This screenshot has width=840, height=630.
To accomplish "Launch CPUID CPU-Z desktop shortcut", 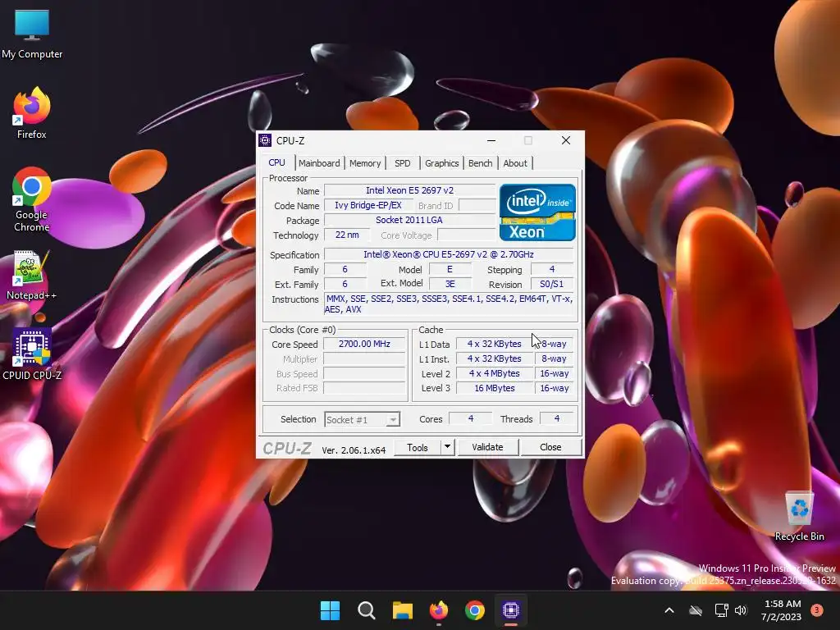I will point(32,354).
